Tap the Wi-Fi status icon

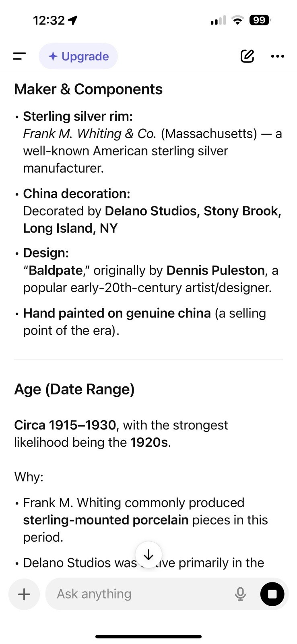coord(238,20)
